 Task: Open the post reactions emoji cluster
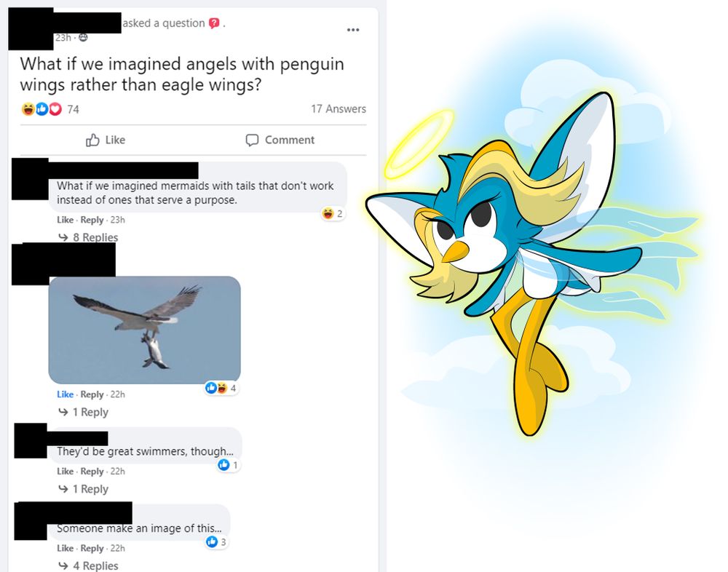pos(41,109)
